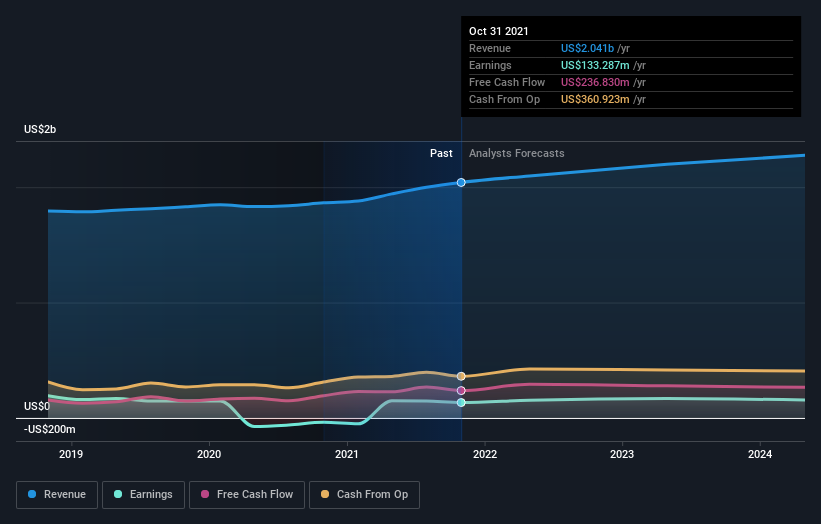Toggle the Cash From Op legend button
The width and height of the screenshot is (821, 524).
364,495
